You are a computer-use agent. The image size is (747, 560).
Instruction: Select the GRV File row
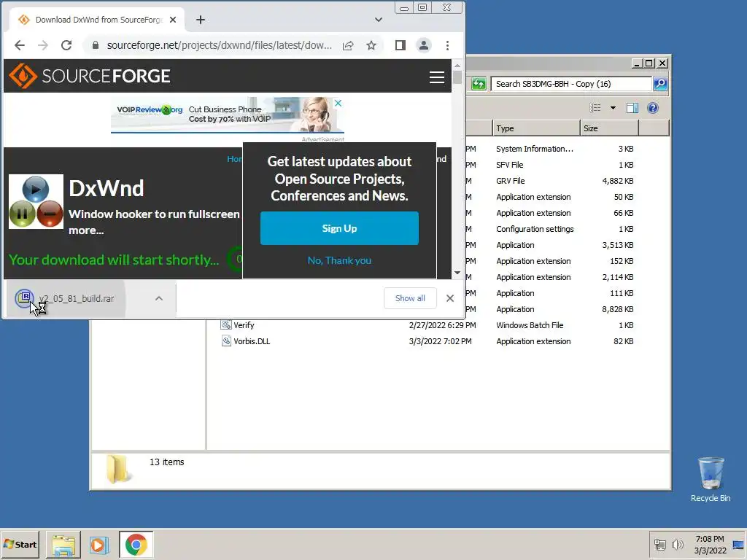click(565, 181)
